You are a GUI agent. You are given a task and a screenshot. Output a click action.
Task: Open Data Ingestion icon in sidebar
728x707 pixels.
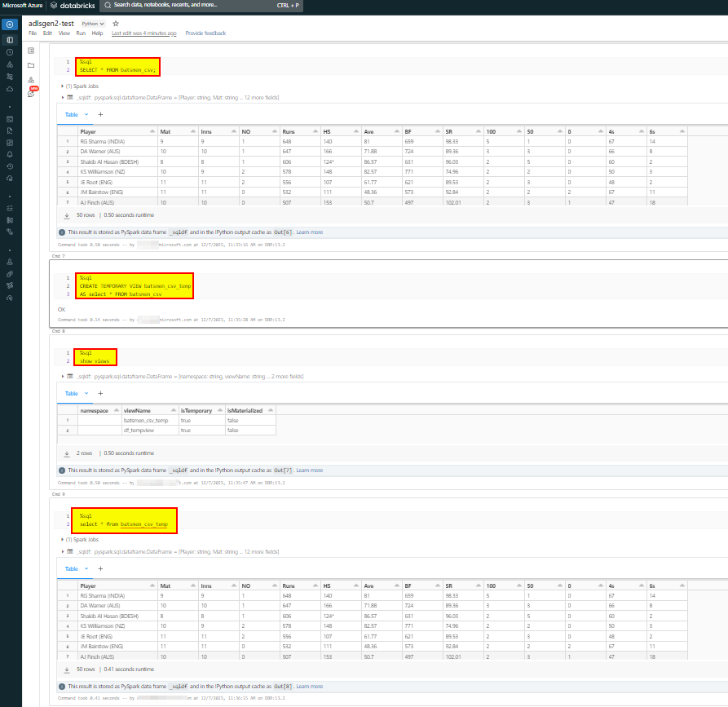click(10, 220)
